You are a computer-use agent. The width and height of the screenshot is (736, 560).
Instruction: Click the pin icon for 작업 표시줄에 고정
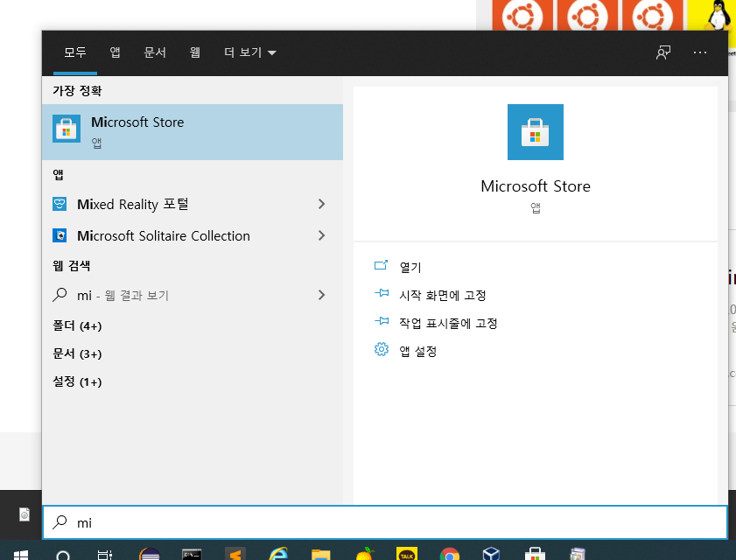click(382, 321)
